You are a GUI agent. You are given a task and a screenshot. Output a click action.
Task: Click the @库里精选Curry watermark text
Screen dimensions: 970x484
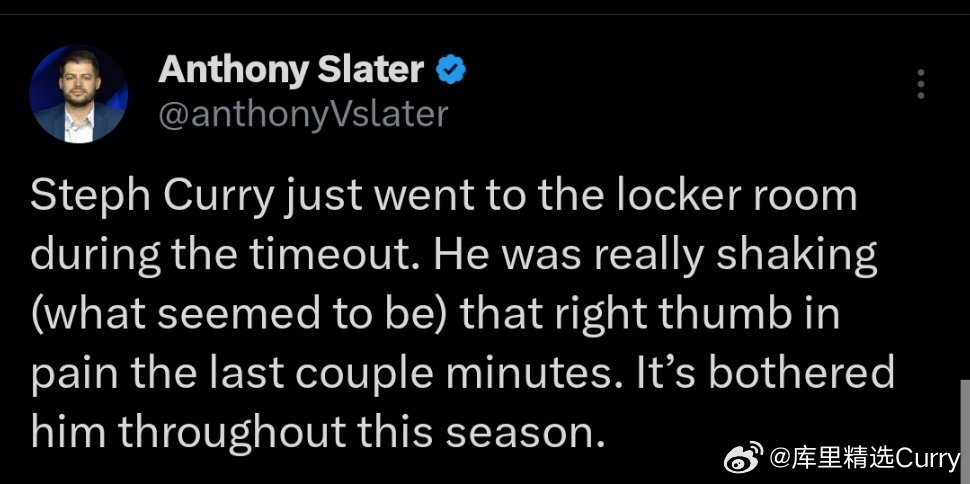coord(865,459)
